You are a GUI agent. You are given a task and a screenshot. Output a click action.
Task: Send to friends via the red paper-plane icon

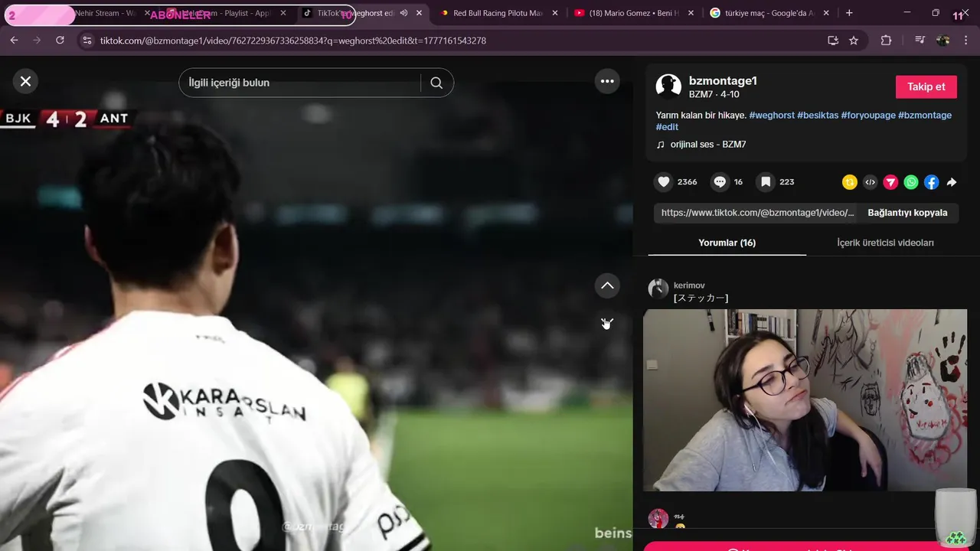click(890, 182)
